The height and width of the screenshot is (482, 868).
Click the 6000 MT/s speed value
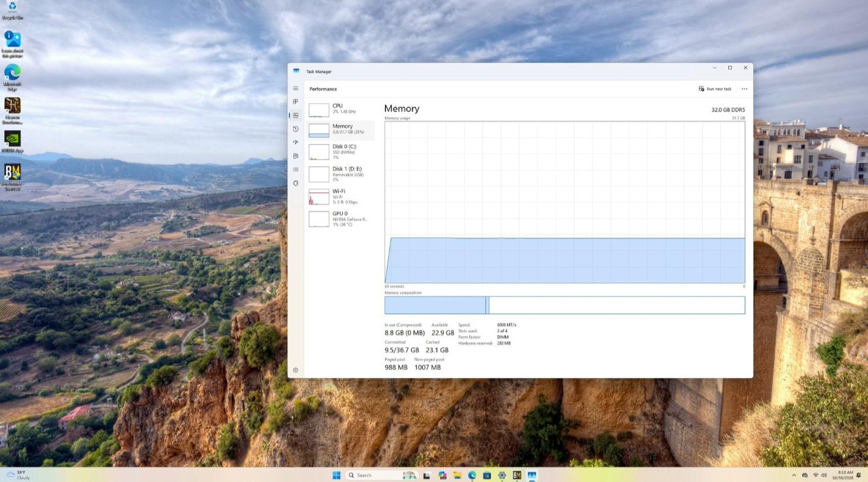[x=506, y=325]
